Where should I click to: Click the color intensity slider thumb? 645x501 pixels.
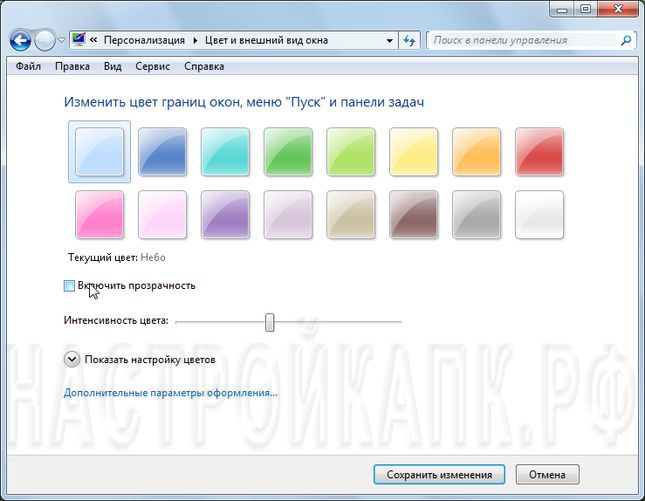click(x=269, y=322)
